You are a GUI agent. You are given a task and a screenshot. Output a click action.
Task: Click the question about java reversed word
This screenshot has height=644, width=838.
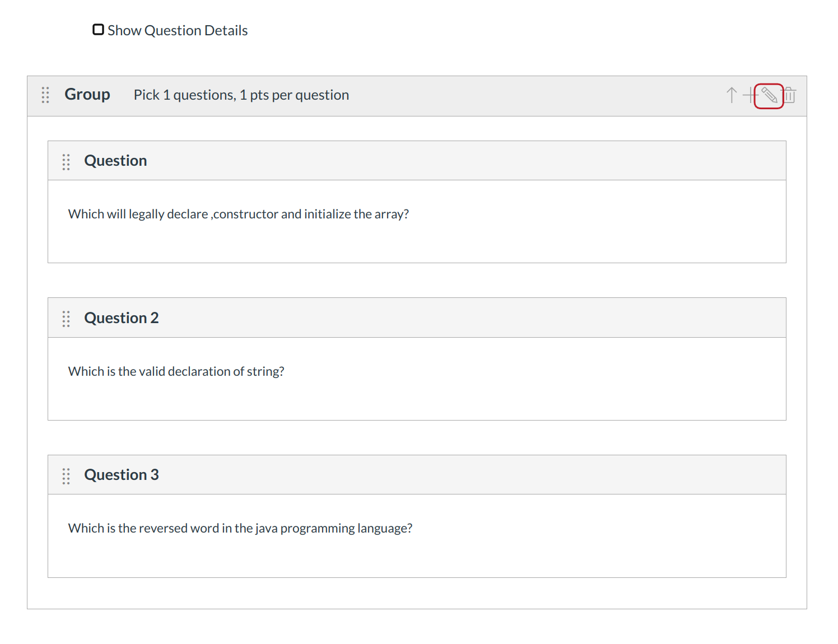[240, 528]
